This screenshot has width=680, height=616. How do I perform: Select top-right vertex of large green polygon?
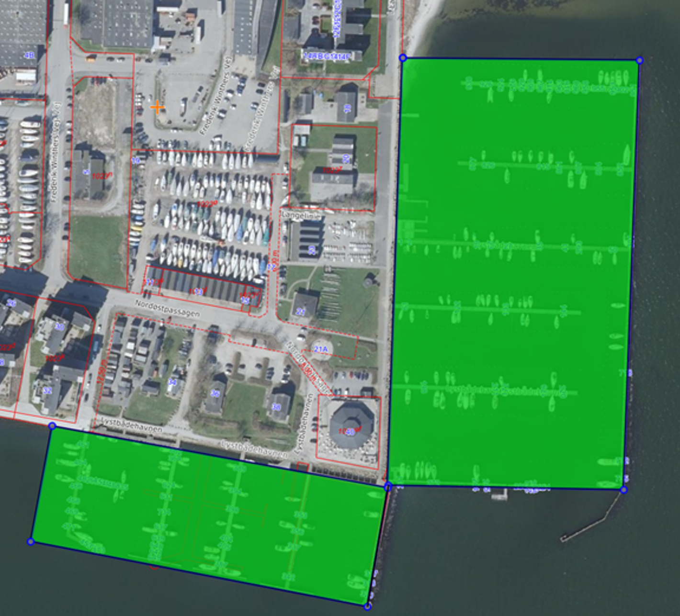point(639,60)
